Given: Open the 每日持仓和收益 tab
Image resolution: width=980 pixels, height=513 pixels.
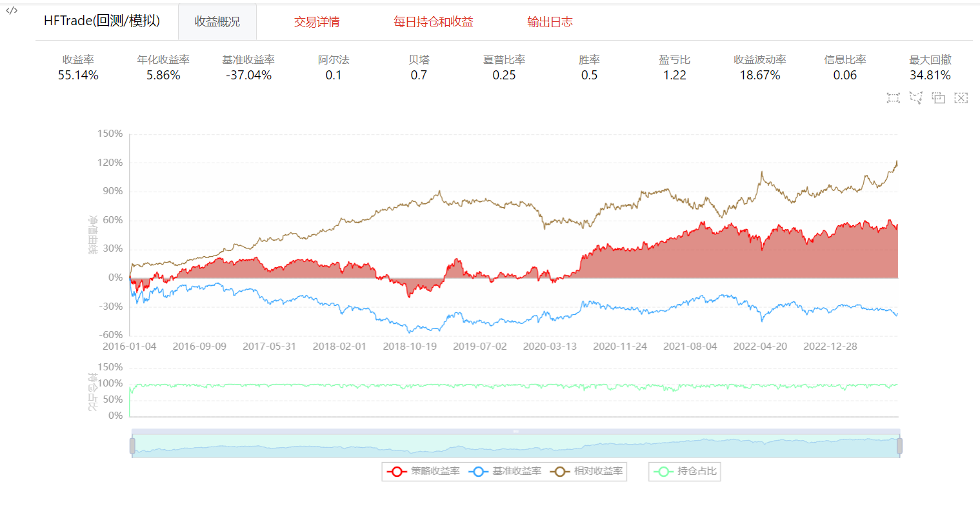Looking at the screenshot, I should coord(434,22).
